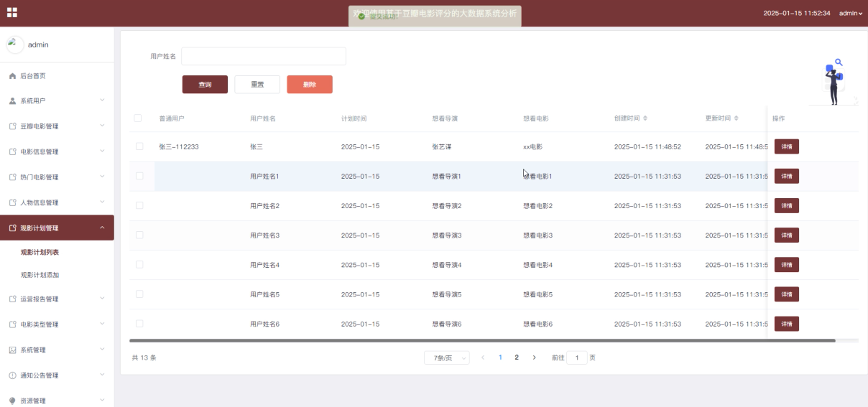Click the icon beside 豆瓣电影管理
The height and width of the screenshot is (407, 868).
click(12, 126)
